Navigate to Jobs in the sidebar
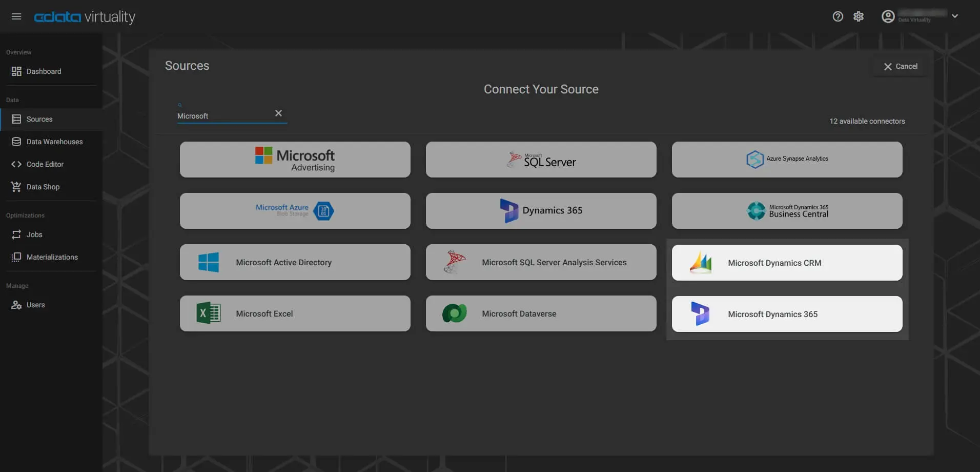This screenshot has height=472, width=980. 34,234
